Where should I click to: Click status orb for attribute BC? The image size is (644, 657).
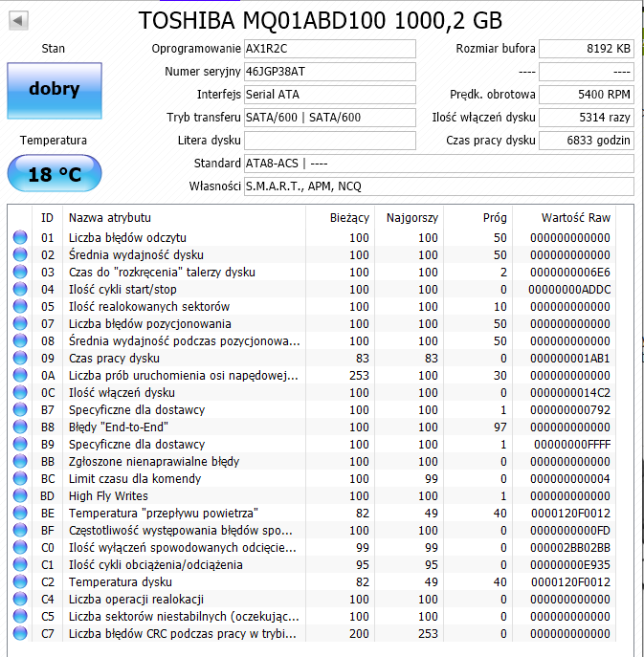pos(20,478)
